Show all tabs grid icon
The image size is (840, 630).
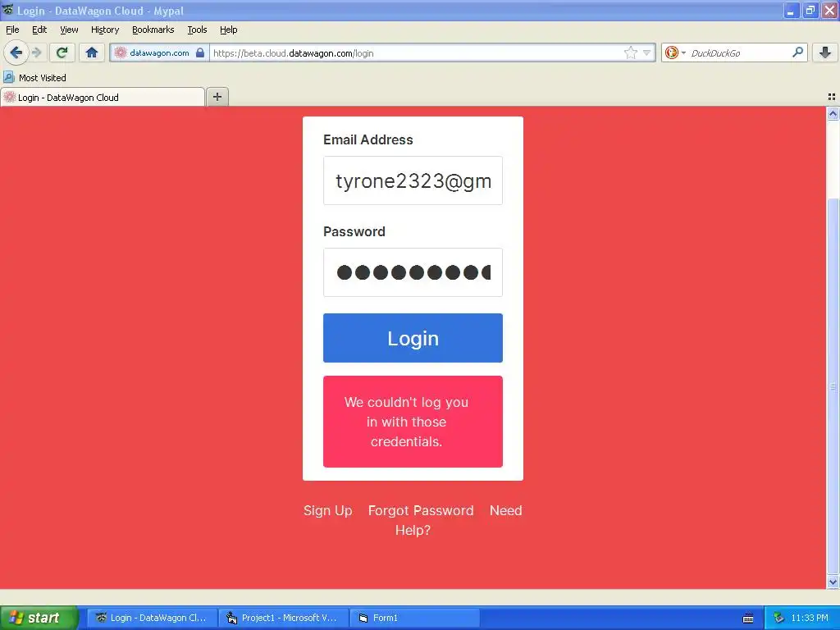click(832, 97)
